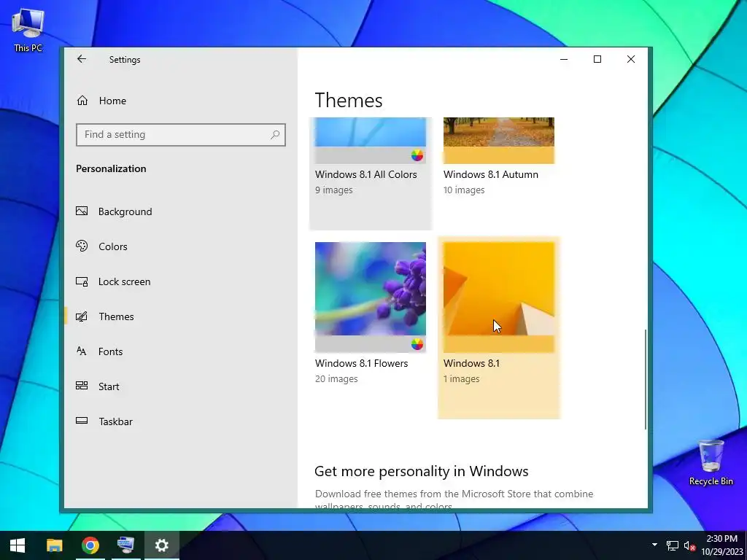Click the Settings gear taskbar icon
This screenshot has width=747, height=560.
point(161,545)
